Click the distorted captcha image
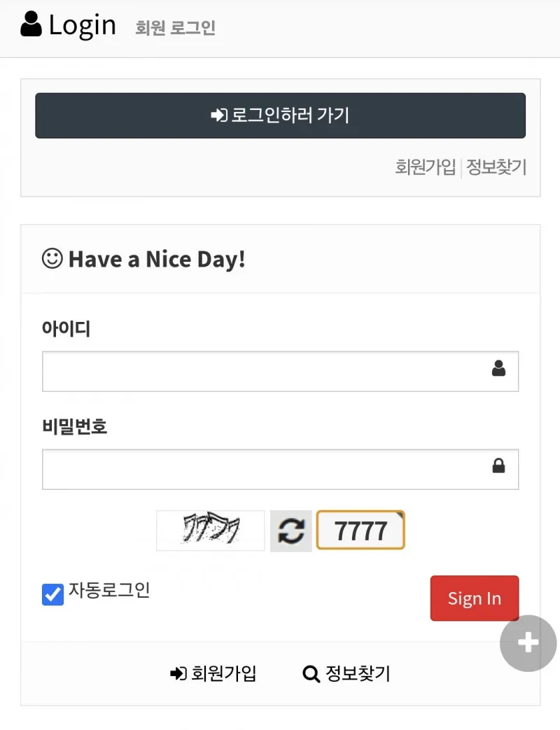The width and height of the screenshot is (560, 730). [211, 531]
